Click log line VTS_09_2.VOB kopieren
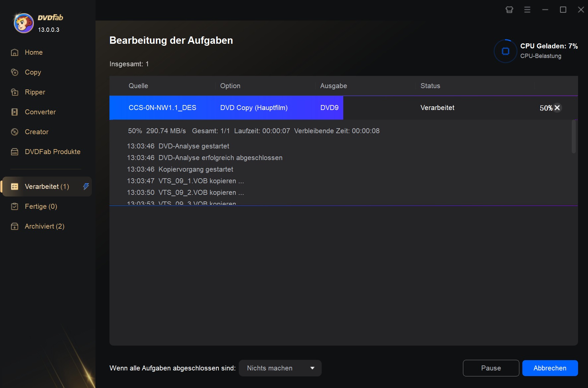Image resolution: width=588 pixels, height=388 pixels. tap(185, 193)
